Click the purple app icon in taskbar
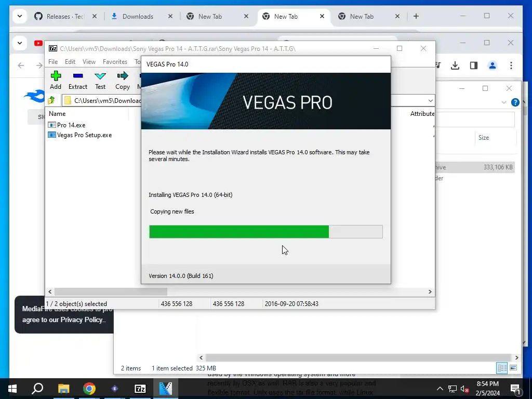532x399 pixels. point(115,389)
